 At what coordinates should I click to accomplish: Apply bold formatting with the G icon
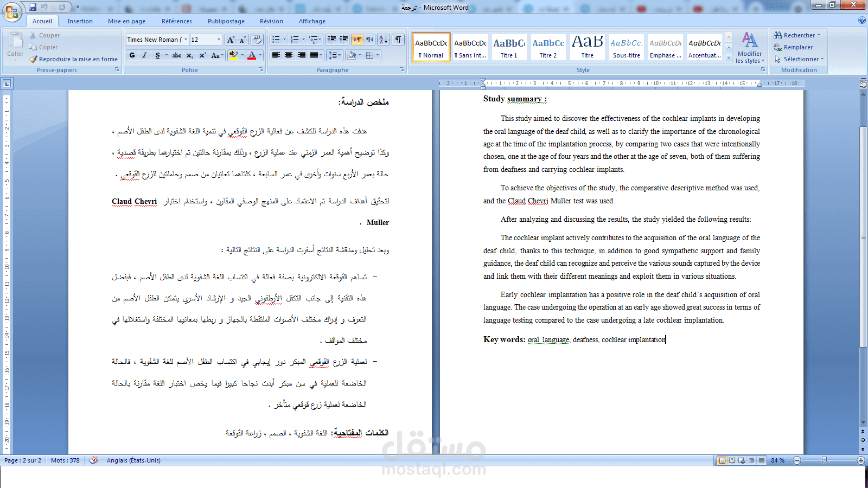pos(132,55)
